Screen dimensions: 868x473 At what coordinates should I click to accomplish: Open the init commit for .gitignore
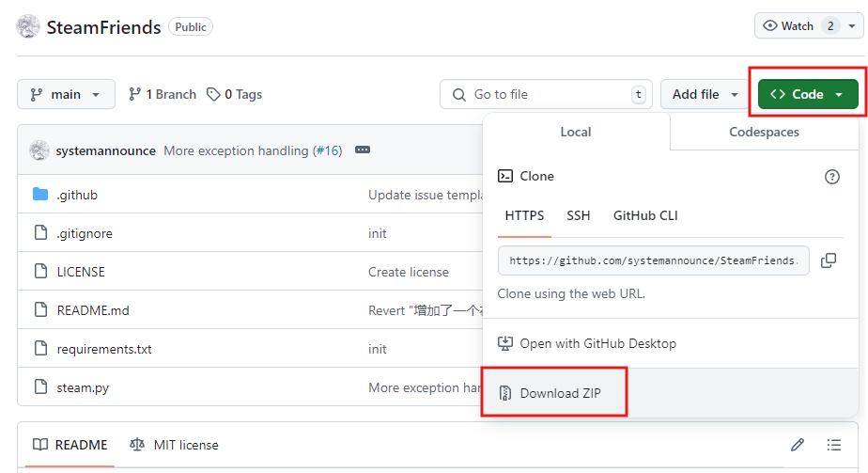click(x=378, y=234)
